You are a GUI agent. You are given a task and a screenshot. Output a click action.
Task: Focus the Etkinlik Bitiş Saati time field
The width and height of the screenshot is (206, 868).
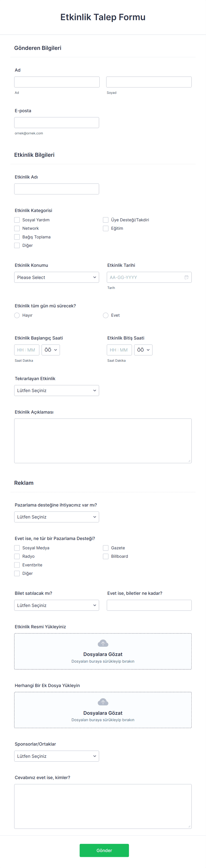(119, 350)
